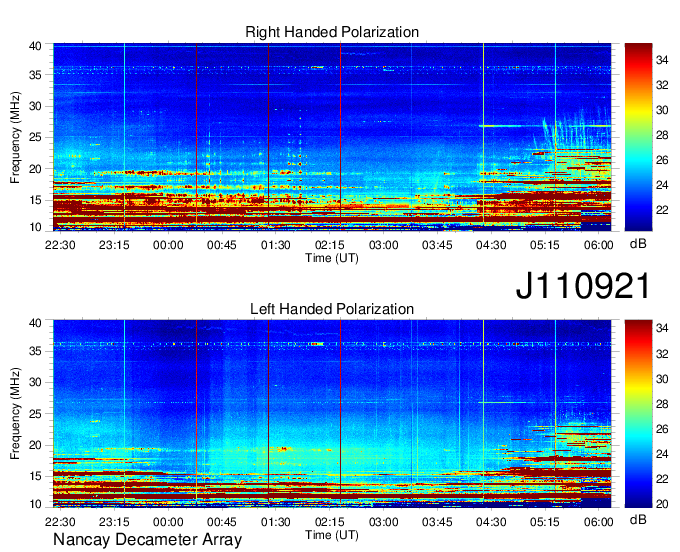Click the 01:30 time tick under Right Handed plot
680x552 pixels.
(x=275, y=245)
